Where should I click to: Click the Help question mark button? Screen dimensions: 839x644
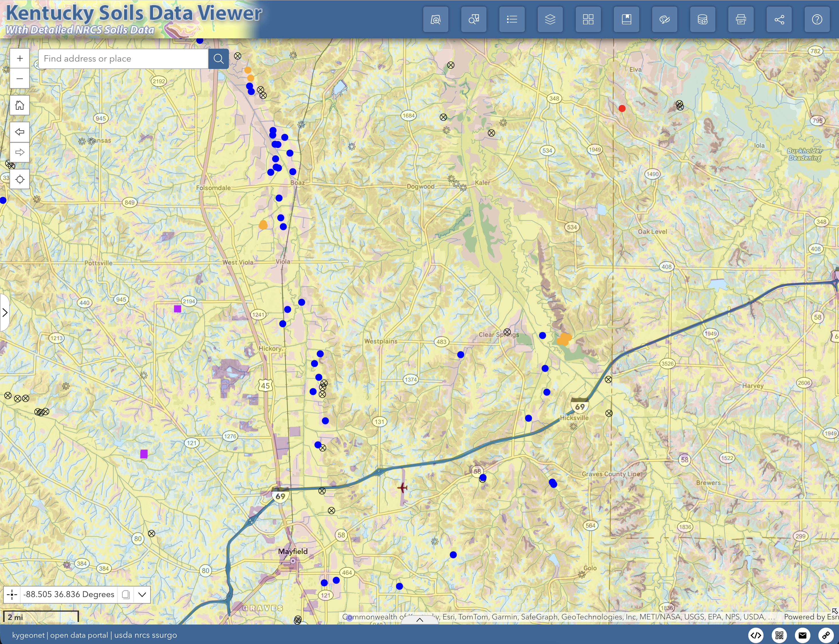[x=817, y=19]
